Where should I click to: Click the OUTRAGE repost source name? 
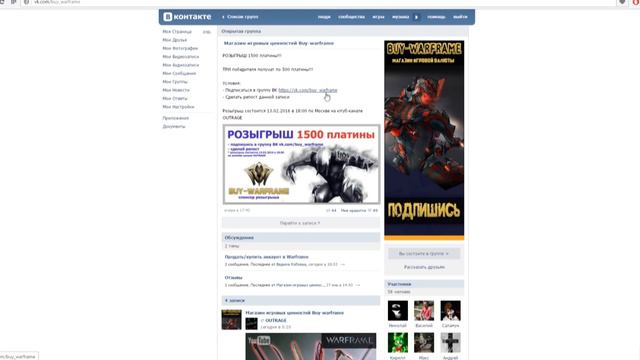pyautogui.click(x=276, y=321)
